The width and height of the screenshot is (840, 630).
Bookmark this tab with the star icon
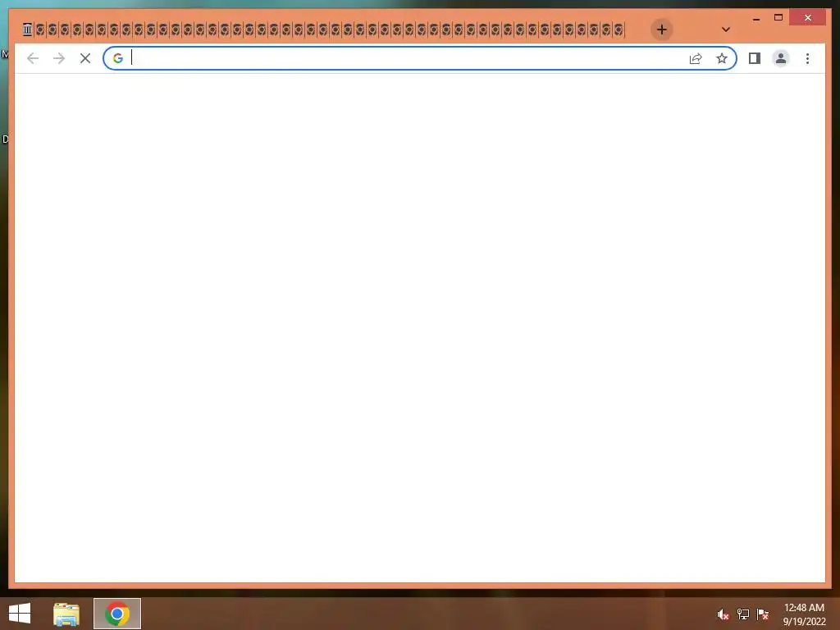(722, 58)
